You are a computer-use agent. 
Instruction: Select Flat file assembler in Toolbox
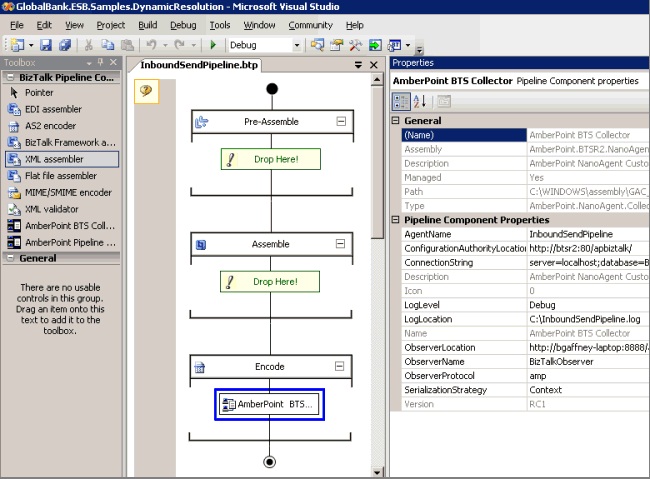(x=62, y=176)
